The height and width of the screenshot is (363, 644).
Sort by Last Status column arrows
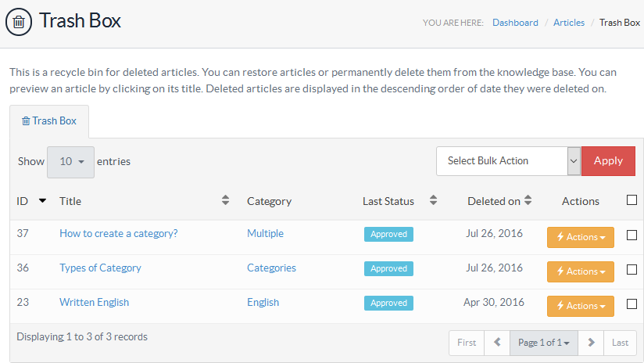point(433,200)
